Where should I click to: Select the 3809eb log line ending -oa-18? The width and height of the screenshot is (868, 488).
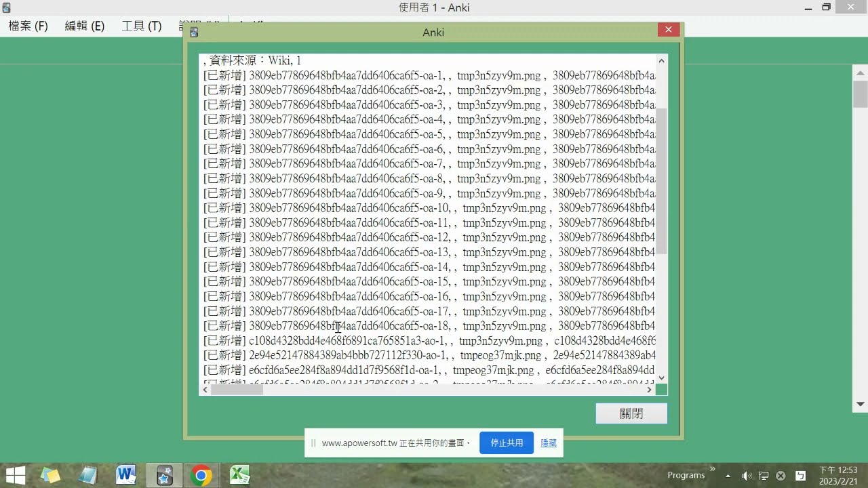429,326
